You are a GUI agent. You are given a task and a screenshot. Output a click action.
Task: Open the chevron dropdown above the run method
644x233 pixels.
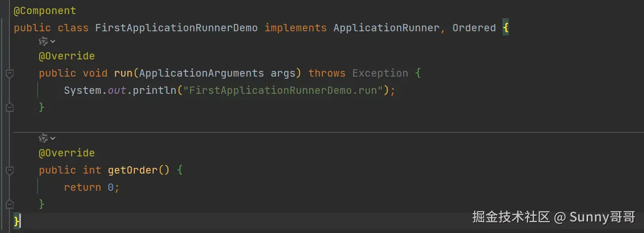pyautogui.click(x=53, y=41)
